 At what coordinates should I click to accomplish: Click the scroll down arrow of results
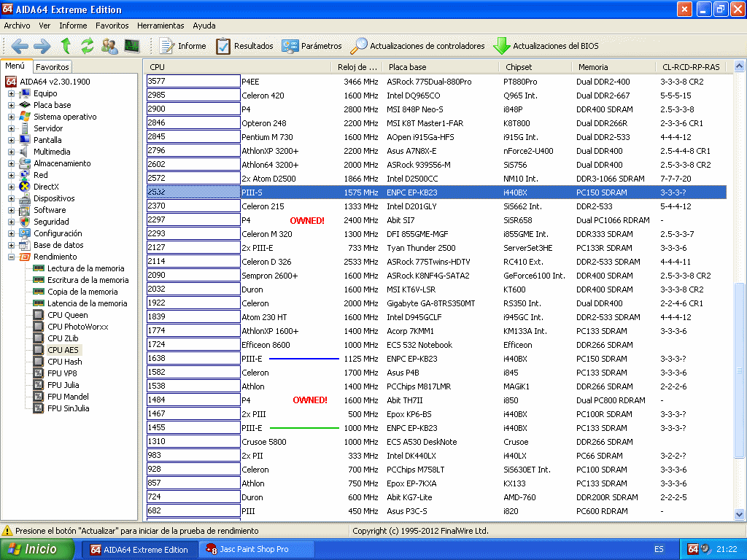coord(740,514)
